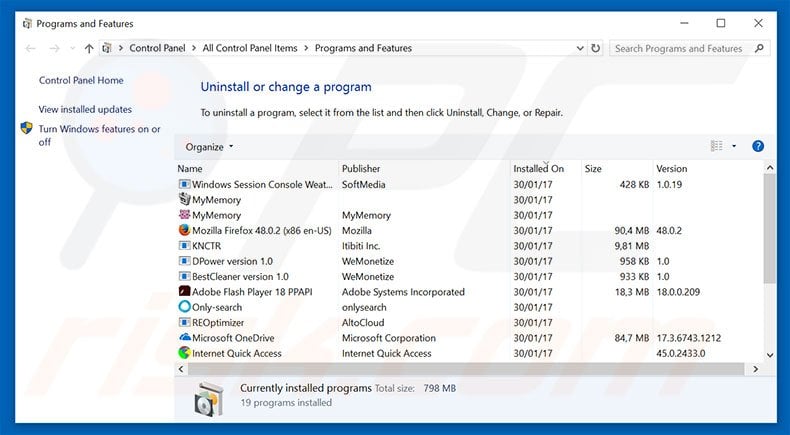Open the address bar history dropdown

coord(580,48)
